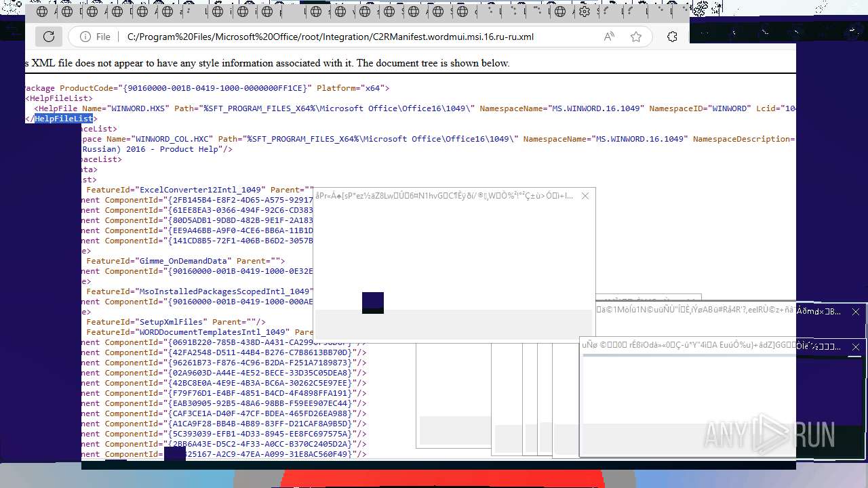Select the highlighted HelpFileList closing tag
The image size is (868, 488).
click(x=64, y=119)
